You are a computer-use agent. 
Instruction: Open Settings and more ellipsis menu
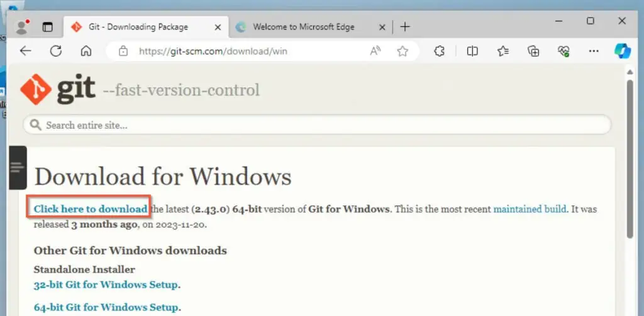(594, 52)
